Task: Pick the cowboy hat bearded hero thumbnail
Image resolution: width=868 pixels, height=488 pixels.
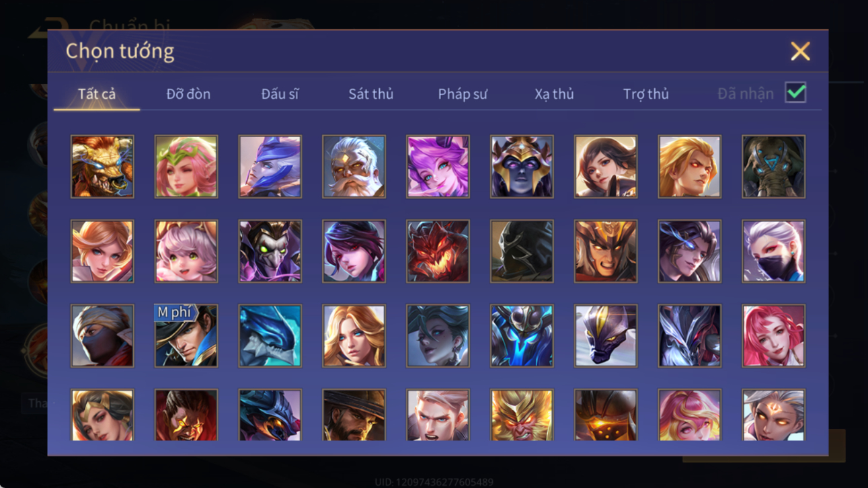Action: coord(354,415)
